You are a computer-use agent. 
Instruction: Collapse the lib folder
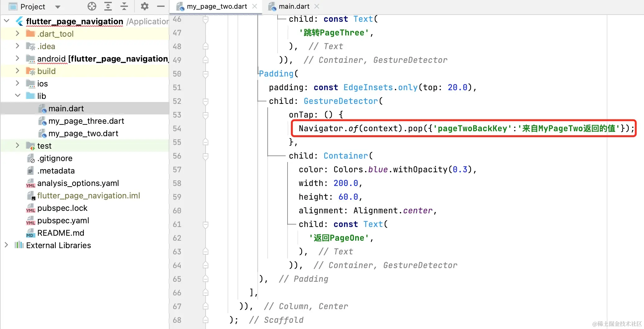[x=18, y=96]
